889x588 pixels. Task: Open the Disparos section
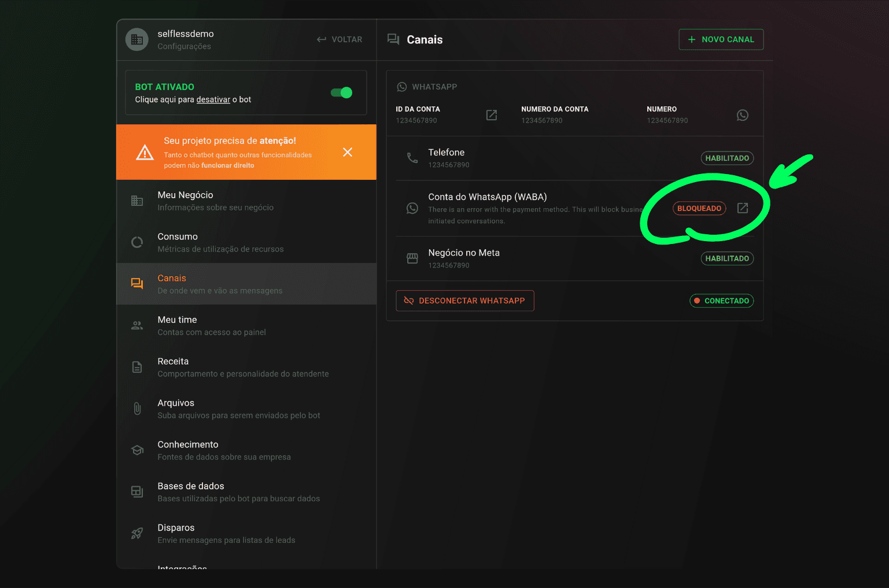tap(246, 534)
